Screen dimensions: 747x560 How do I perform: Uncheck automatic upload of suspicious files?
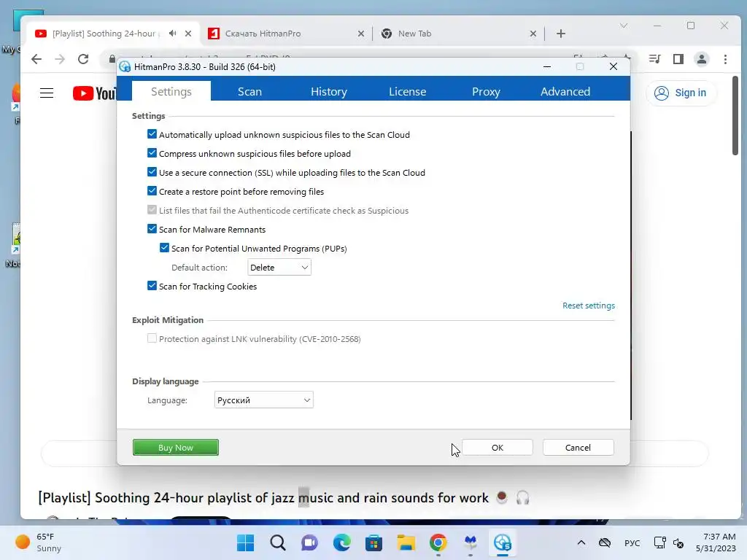pyautogui.click(x=152, y=134)
